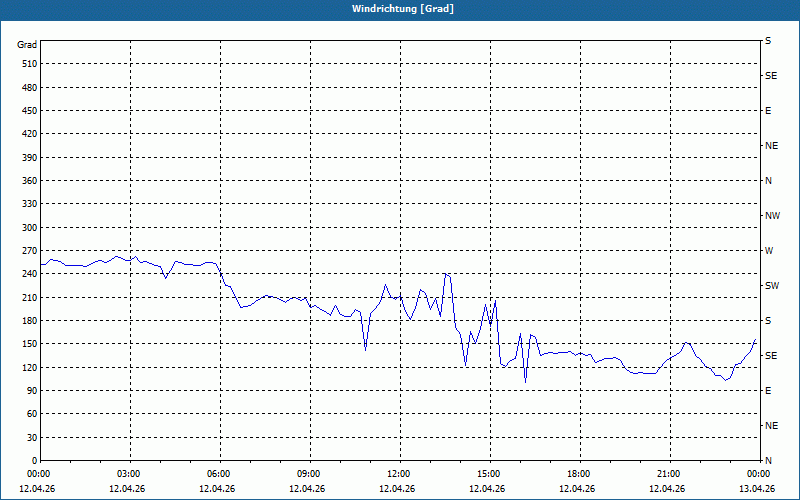The image size is (800, 500).
Task: Click the S compass label beside 180 gridline
Action: click(768, 320)
